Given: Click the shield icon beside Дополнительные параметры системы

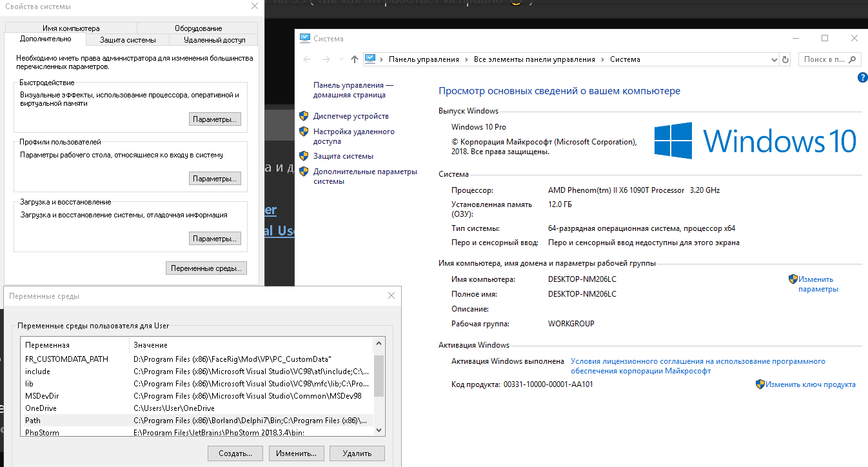Looking at the screenshot, I should pyautogui.click(x=304, y=172).
